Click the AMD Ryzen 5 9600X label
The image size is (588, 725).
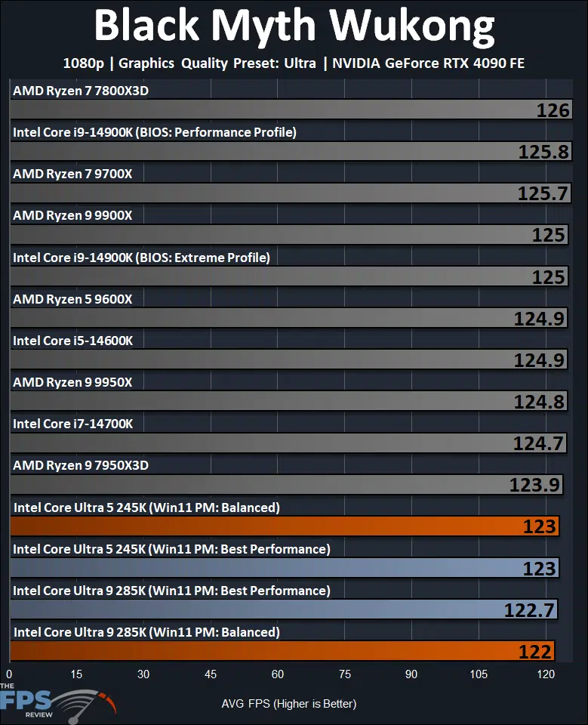pyautogui.click(x=72, y=299)
